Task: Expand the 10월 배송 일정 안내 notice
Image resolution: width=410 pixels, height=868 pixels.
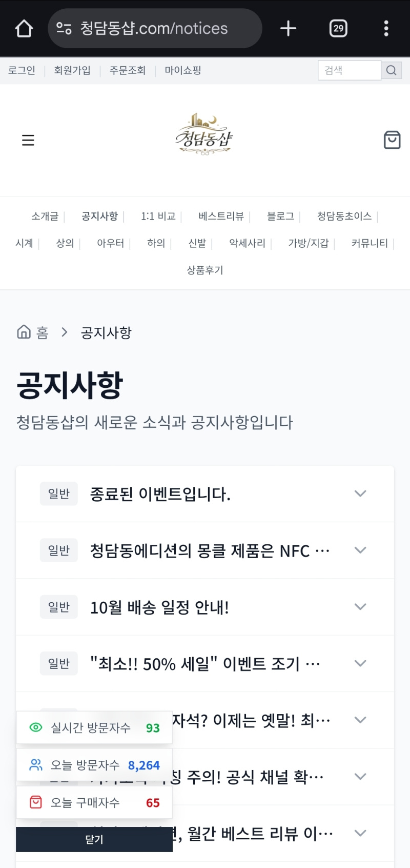Action: pyautogui.click(x=360, y=607)
